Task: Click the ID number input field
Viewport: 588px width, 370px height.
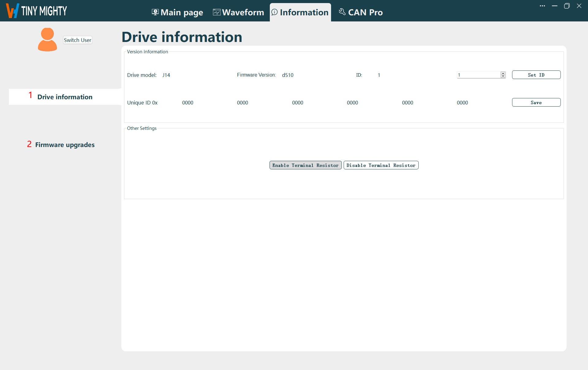Action: tap(478, 75)
